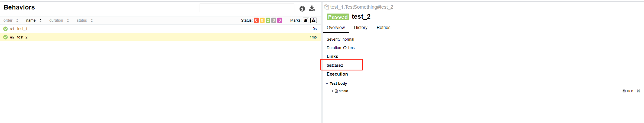
Task: Toggle the new-failed marks filter (warning triangle)
Action: pyautogui.click(x=314, y=20)
